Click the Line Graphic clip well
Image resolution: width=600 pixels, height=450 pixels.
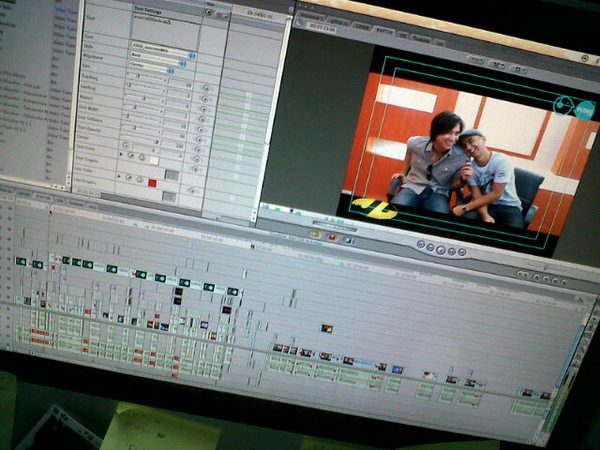169,197
